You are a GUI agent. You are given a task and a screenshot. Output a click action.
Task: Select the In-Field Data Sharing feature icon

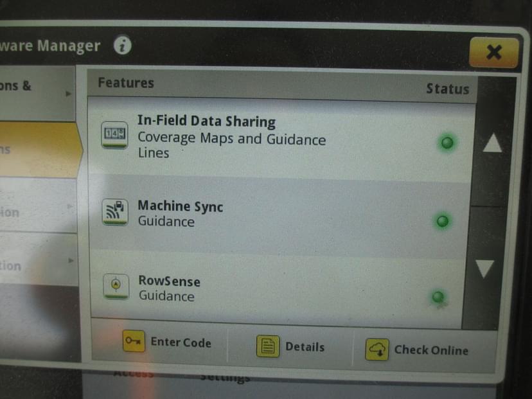[115, 136]
